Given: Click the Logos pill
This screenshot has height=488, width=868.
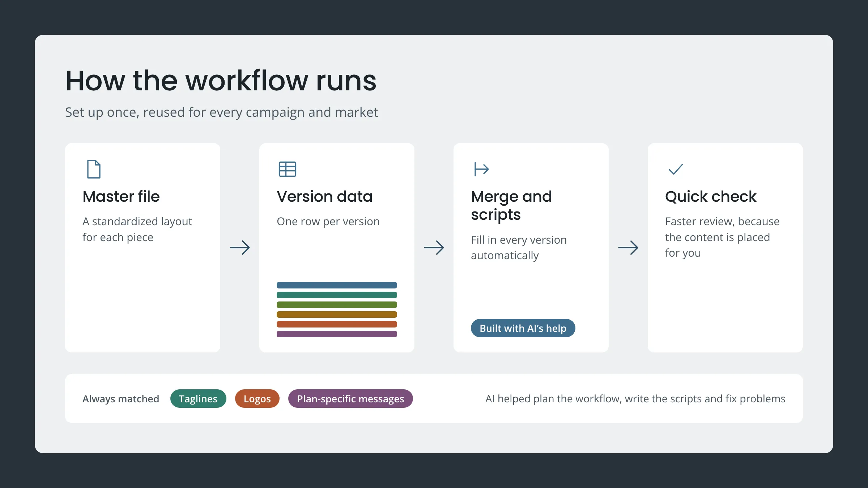Looking at the screenshot, I should (x=257, y=399).
